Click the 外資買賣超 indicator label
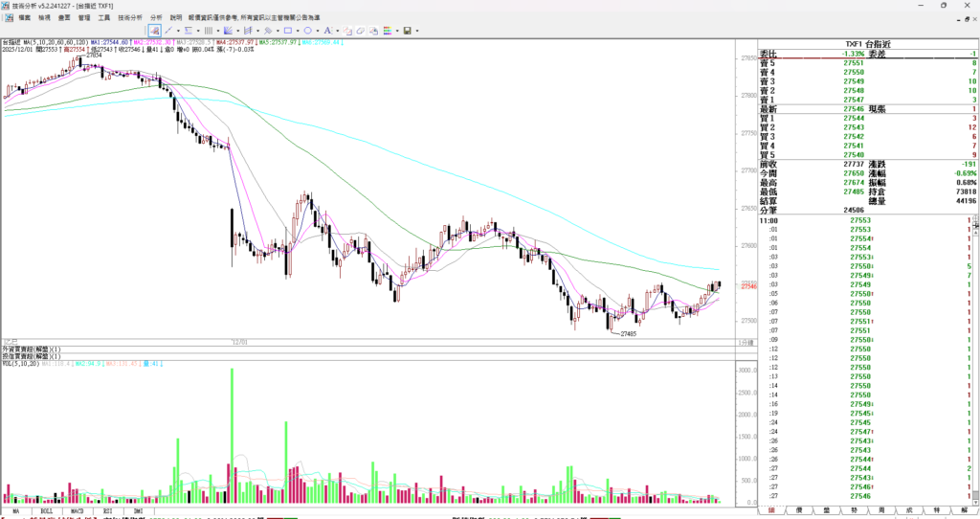Viewport: 980px width, 519px height. (x=29, y=350)
